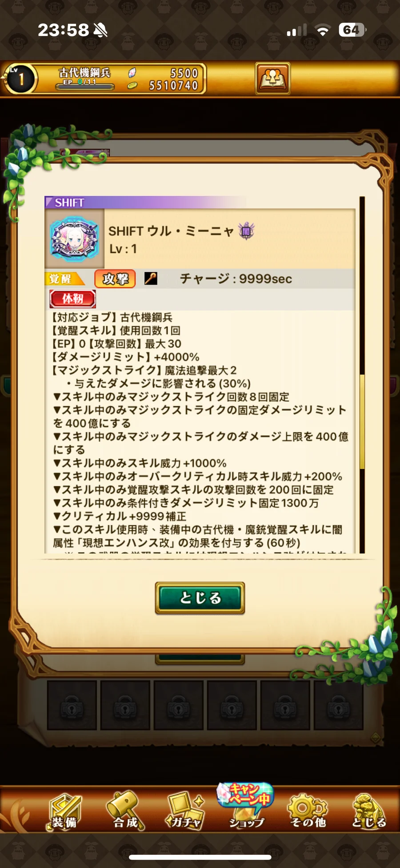Open the その他 gear menu
Screen dimensions: 400x868
tap(308, 811)
